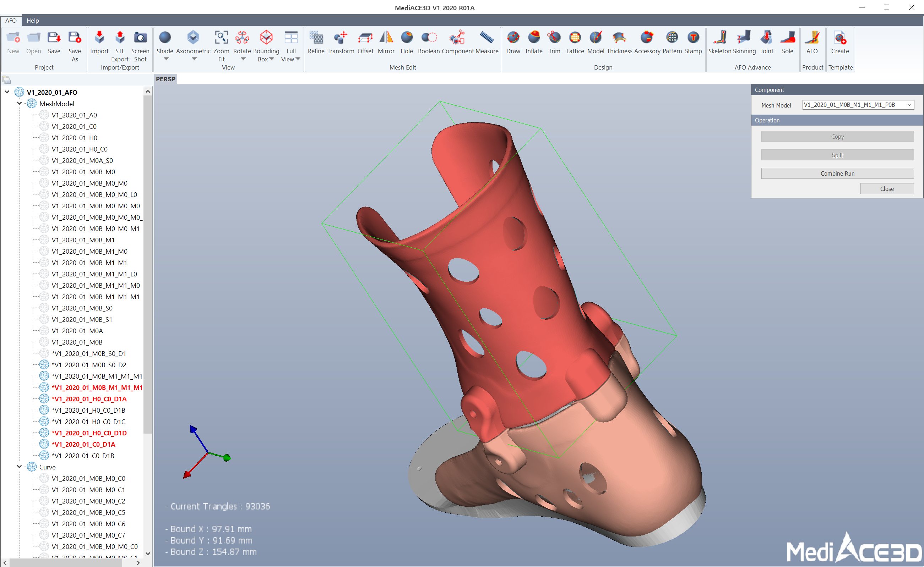Open the AFO ribbon tab
Viewport: 924px width, 567px height.
[x=11, y=21]
